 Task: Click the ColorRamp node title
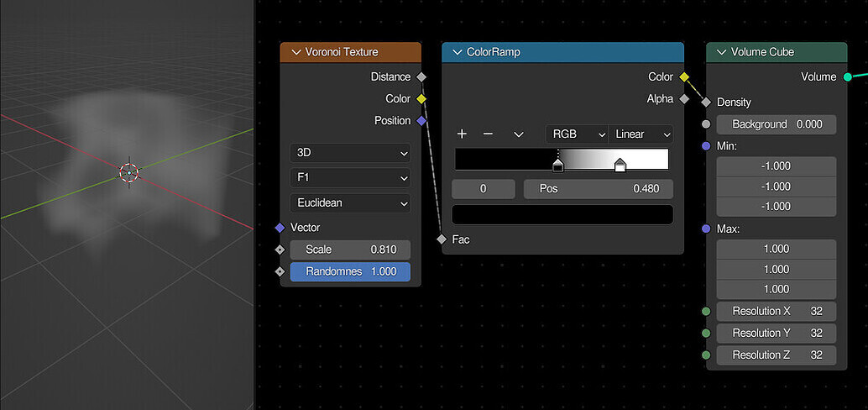494,52
